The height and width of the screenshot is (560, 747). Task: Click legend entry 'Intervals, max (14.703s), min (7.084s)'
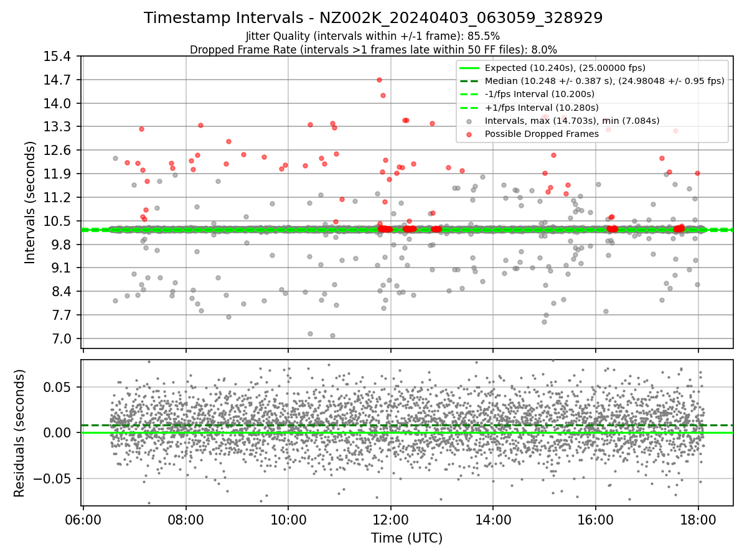(x=572, y=121)
